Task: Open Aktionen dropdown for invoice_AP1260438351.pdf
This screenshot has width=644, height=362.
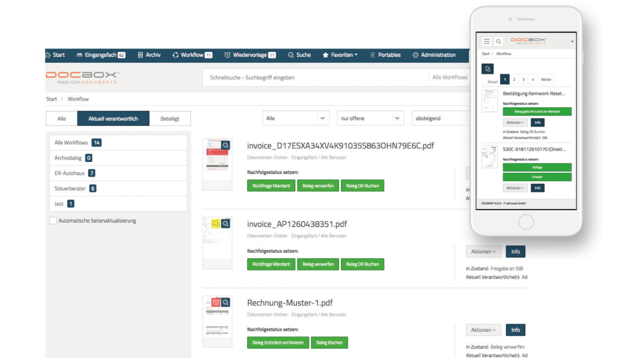Action: tap(484, 251)
